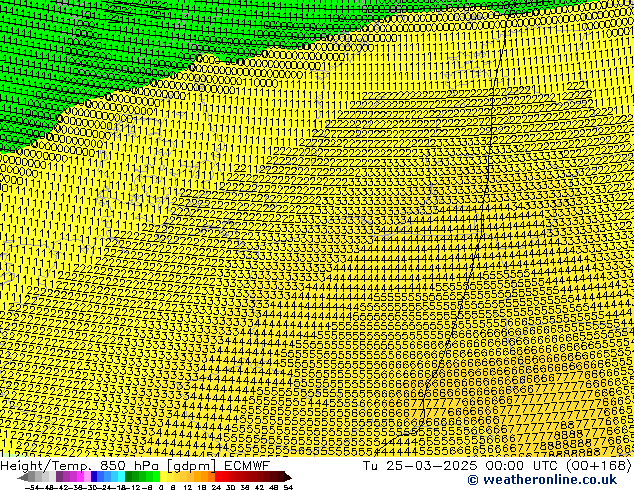Click the '54' legend scale label
Viewport: 634px width, 490px height.
[x=288, y=487]
